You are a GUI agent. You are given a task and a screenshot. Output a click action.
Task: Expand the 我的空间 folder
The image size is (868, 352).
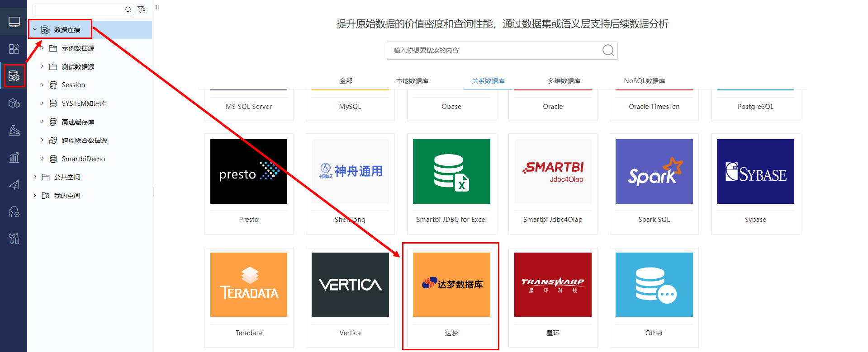(35, 195)
